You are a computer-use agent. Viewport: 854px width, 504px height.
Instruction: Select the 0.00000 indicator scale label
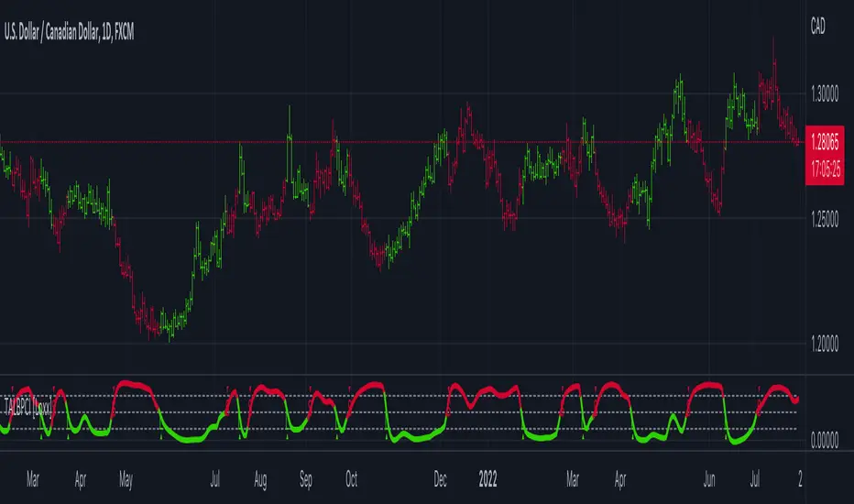(825, 440)
